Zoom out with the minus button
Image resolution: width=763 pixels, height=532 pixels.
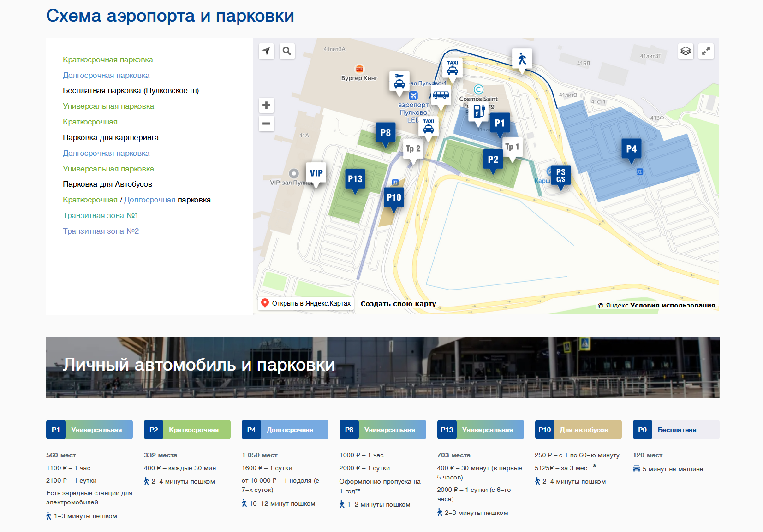[266, 124]
